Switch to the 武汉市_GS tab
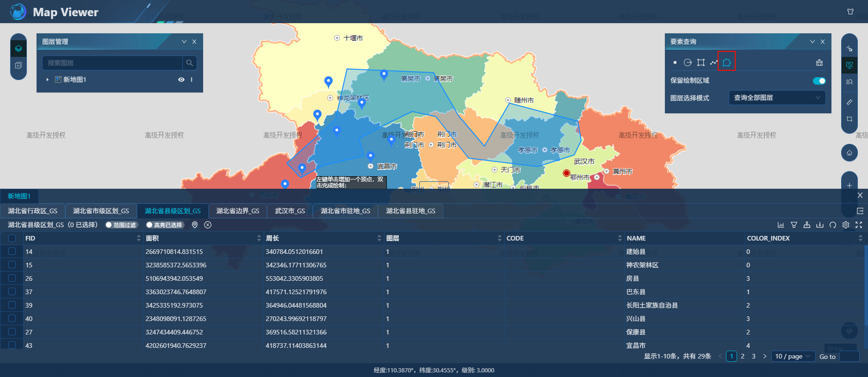The width and height of the screenshot is (868, 377). [x=290, y=211]
